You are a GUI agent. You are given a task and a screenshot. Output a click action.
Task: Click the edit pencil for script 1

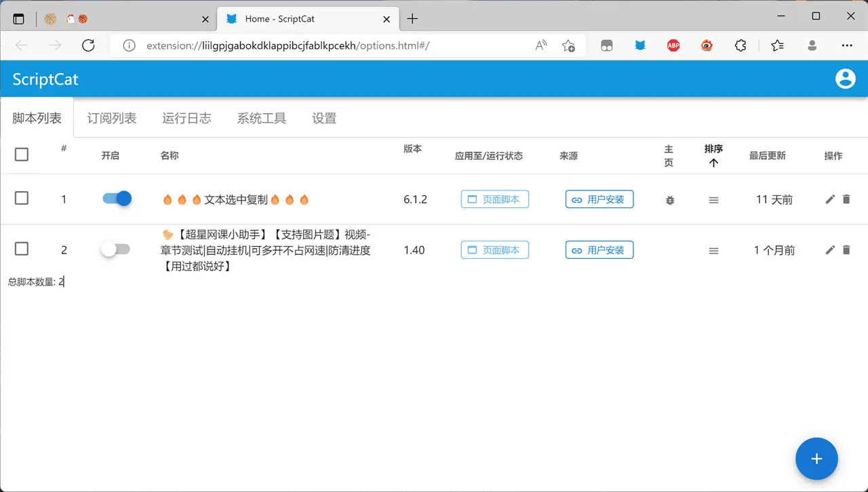pyautogui.click(x=830, y=199)
